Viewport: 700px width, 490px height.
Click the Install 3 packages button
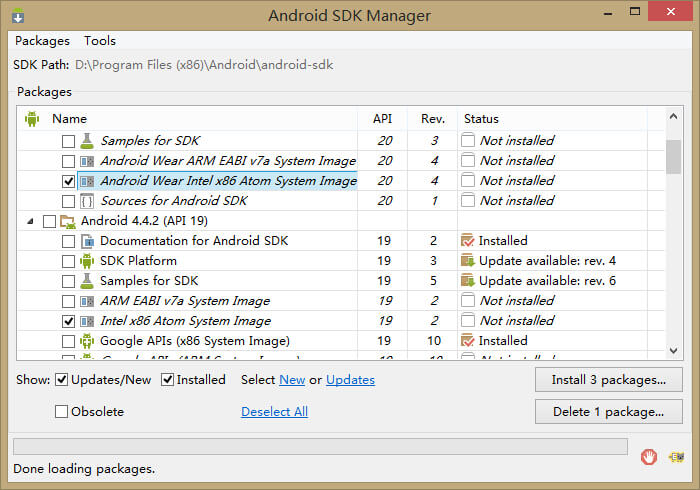click(x=608, y=380)
